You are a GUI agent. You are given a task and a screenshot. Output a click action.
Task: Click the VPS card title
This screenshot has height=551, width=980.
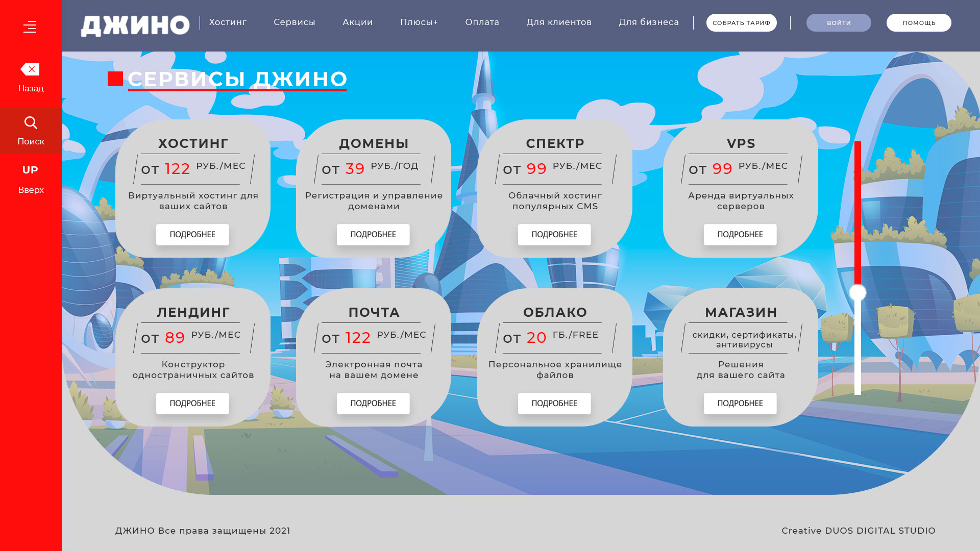tap(741, 143)
